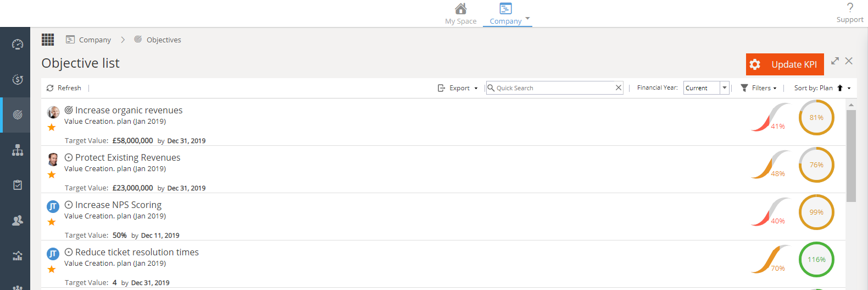The image size is (868, 290).
Task: Click circle icon beside Protect Existing Revenues
Action: (x=69, y=157)
